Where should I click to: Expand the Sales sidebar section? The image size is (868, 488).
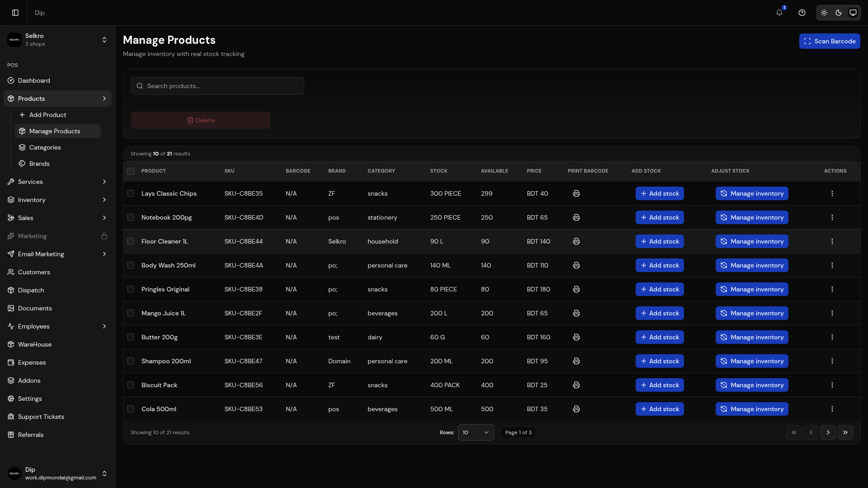point(57,218)
